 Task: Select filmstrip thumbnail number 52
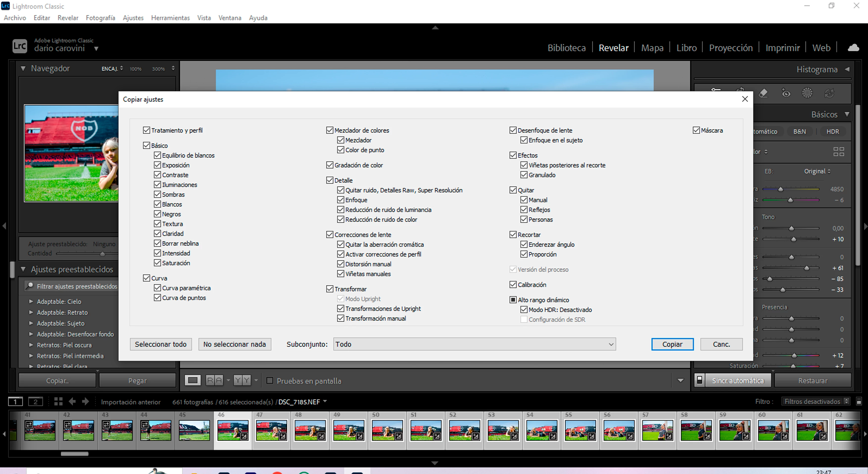click(464, 430)
